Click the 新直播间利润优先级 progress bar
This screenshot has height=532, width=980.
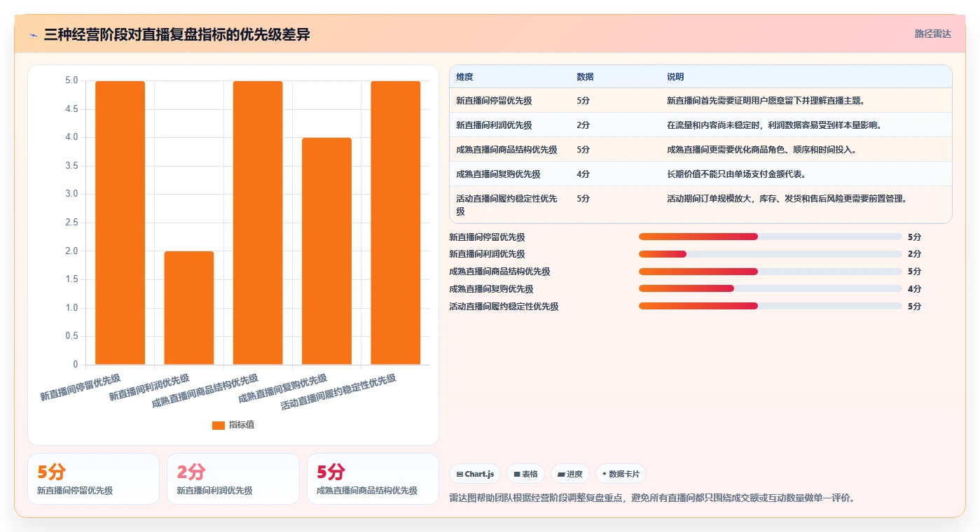pos(771,254)
